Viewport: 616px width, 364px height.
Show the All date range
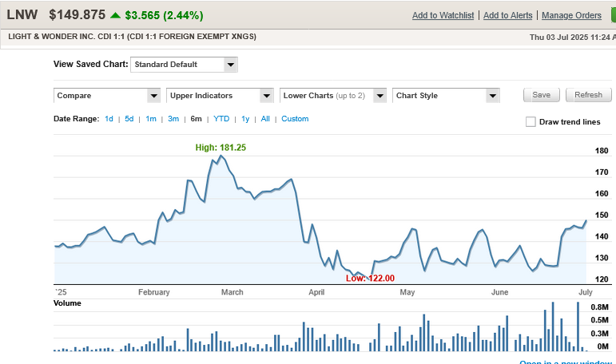click(x=265, y=119)
